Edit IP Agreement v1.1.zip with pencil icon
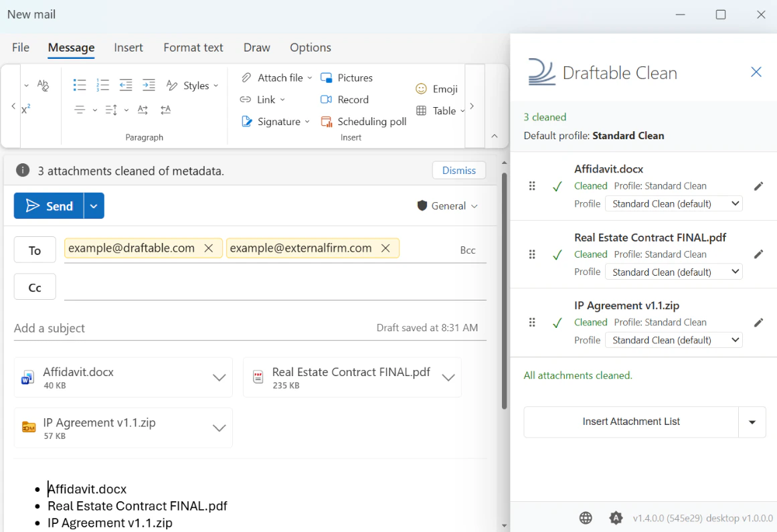Image resolution: width=777 pixels, height=532 pixels. 759,323
